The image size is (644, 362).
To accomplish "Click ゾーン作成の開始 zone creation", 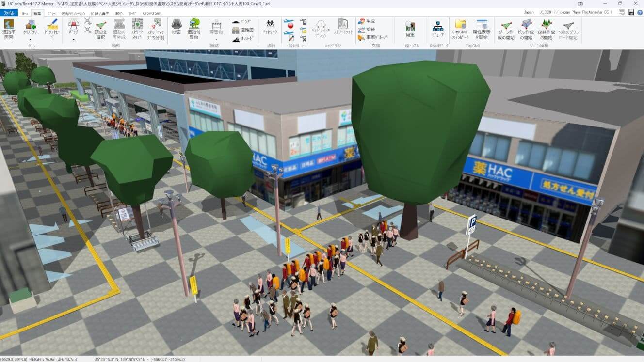I will tap(506, 29).
